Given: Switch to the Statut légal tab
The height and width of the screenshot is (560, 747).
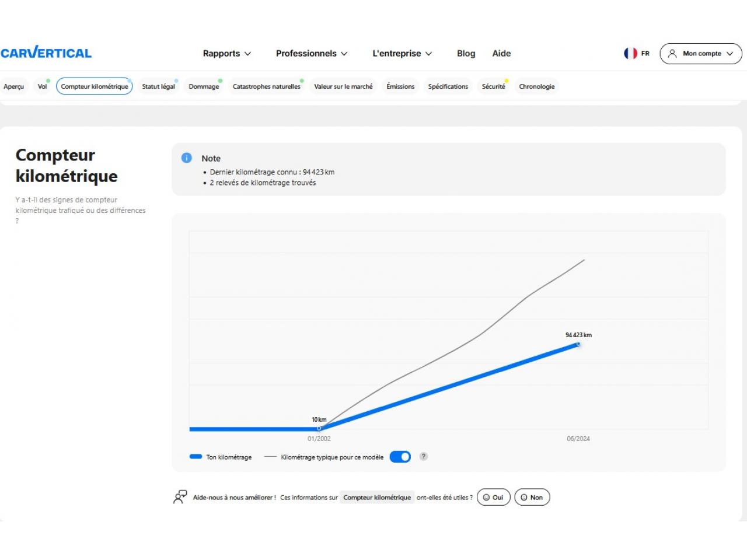Looking at the screenshot, I should [x=158, y=86].
